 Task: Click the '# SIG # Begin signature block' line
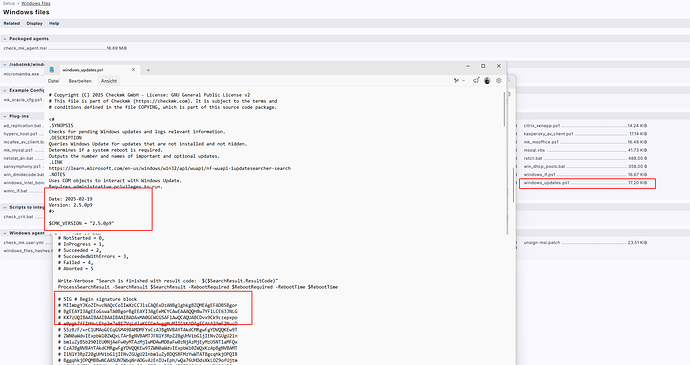(x=97, y=299)
